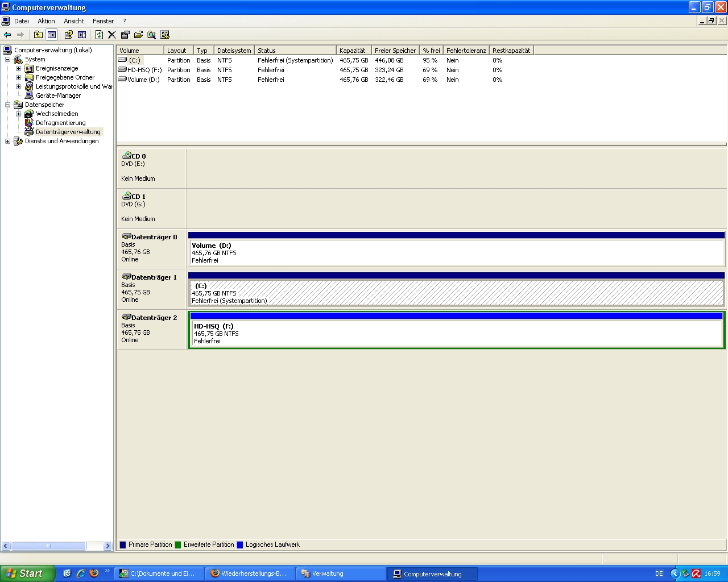Launch Internet Explorer from quick launch

click(80, 573)
